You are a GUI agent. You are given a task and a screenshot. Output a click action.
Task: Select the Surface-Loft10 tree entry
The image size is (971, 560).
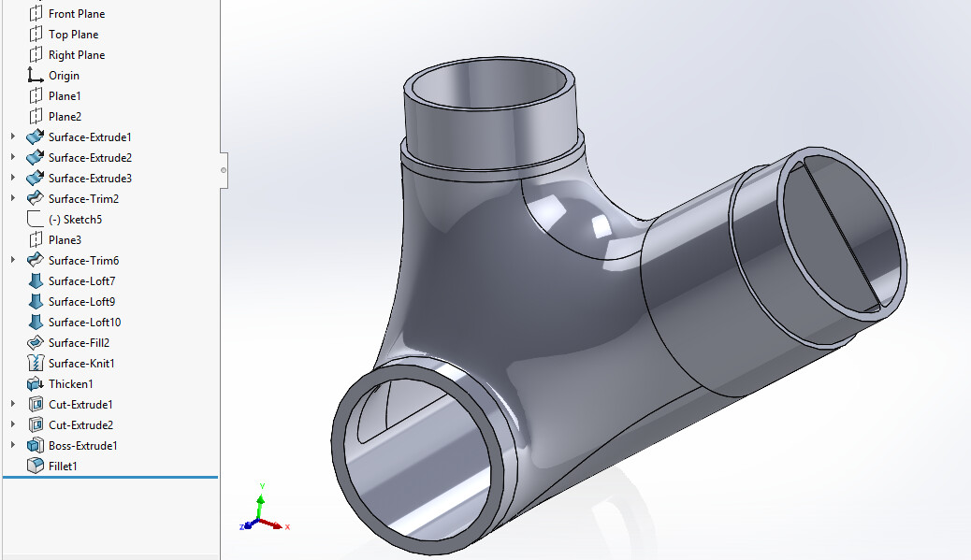point(84,323)
